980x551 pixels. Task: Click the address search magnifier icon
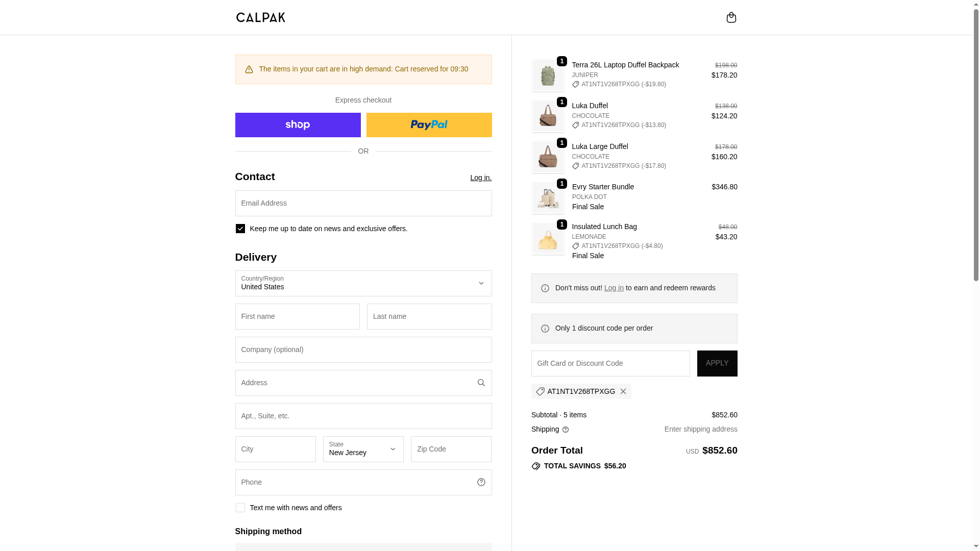pyautogui.click(x=481, y=383)
